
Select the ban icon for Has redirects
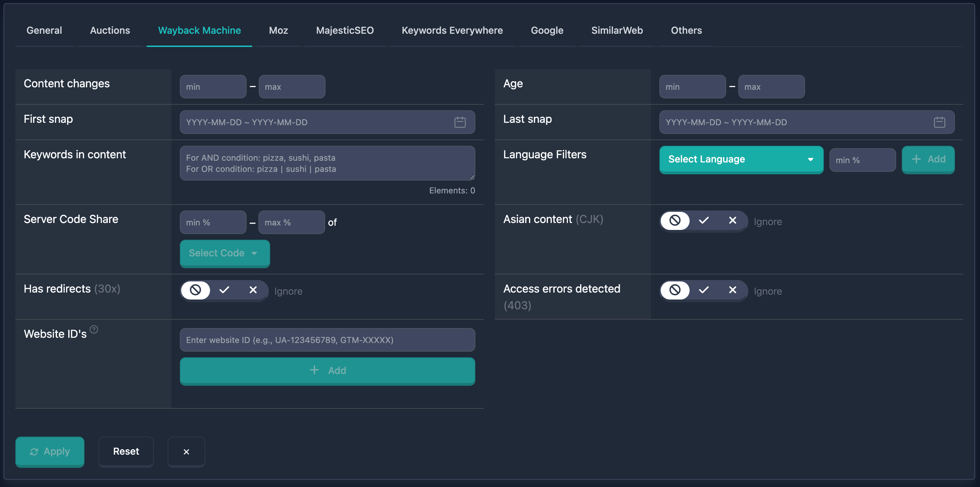click(x=195, y=290)
